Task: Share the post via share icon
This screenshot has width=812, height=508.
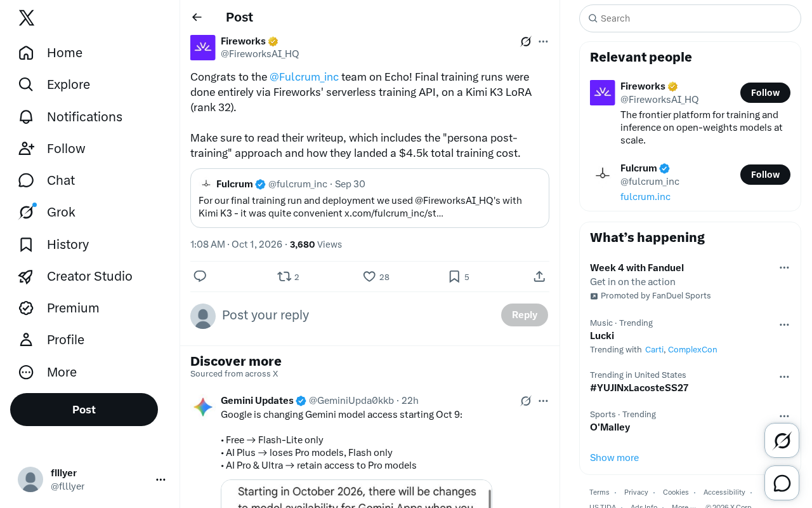Action: tap(539, 276)
